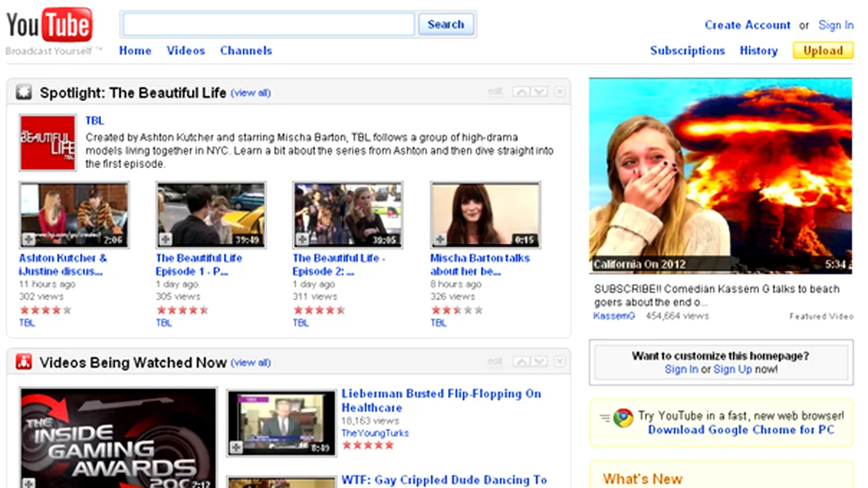Click the TBL channel link under the Ashton Kutcher video
Image resolution: width=868 pixels, height=488 pixels.
27,323
